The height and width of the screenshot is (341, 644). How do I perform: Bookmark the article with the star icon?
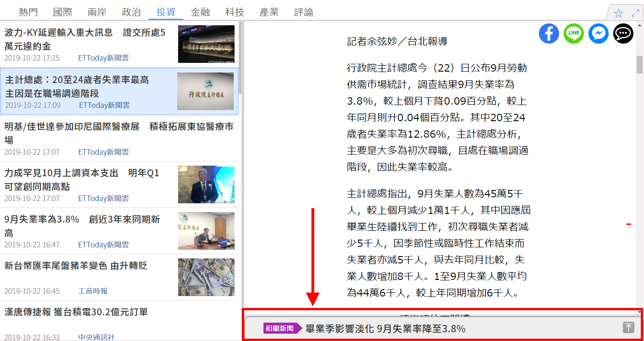coord(618,13)
